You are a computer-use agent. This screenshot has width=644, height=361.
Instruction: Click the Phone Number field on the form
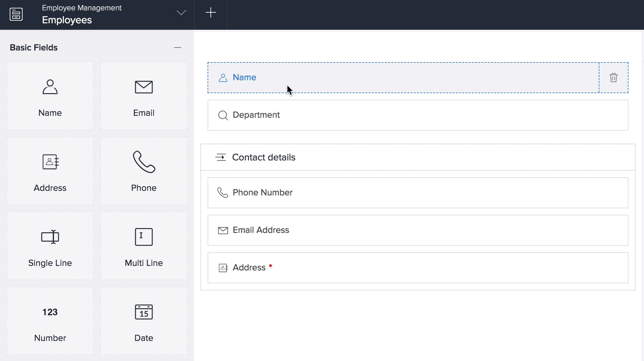tap(262, 192)
